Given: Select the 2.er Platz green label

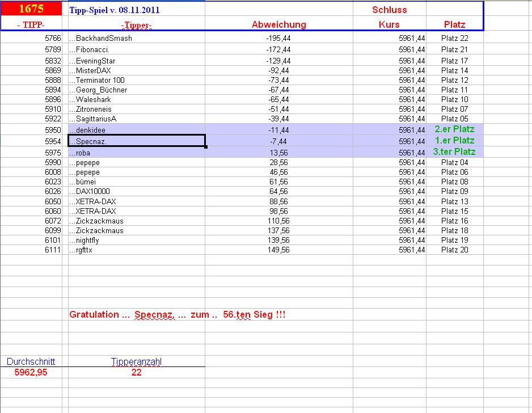Looking at the screenshot, I should (454, 129).
